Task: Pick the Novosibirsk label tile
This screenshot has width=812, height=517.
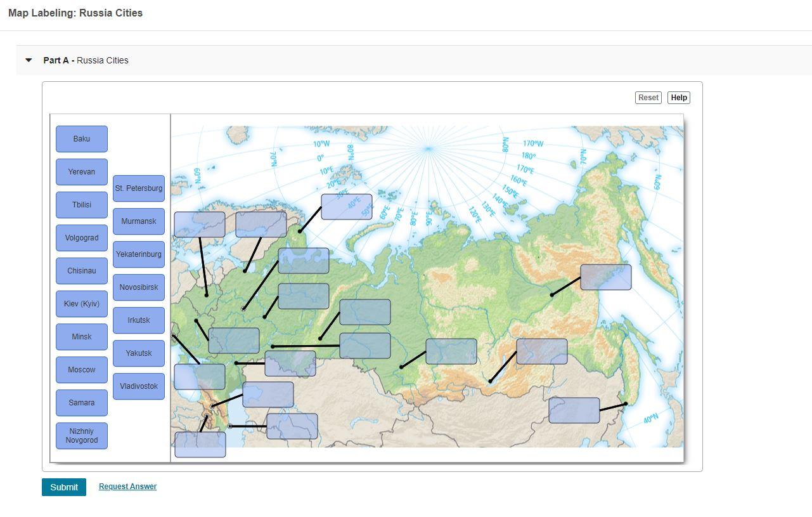Action: (x=139, y=287)
